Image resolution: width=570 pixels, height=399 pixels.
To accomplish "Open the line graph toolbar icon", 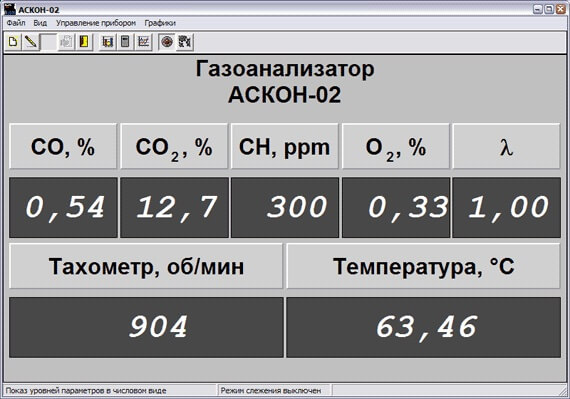I will [143, 42].
